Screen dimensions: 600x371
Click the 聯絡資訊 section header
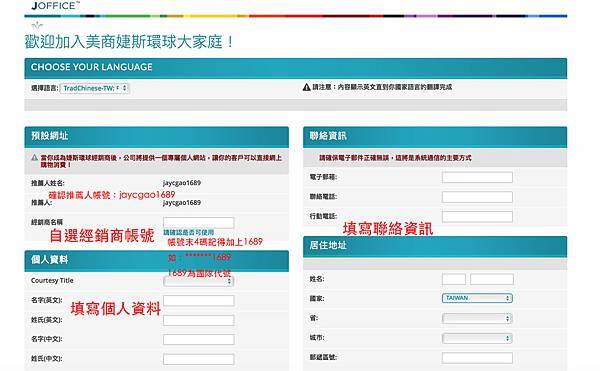[435, 137]
